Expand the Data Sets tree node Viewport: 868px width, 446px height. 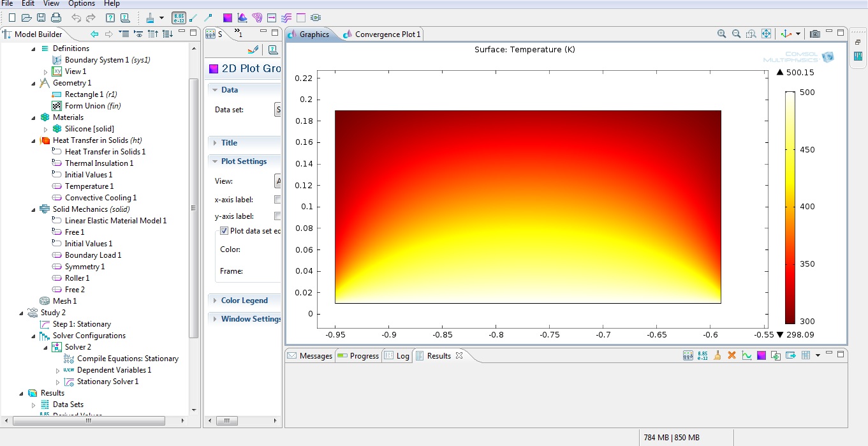coord(34,405)
